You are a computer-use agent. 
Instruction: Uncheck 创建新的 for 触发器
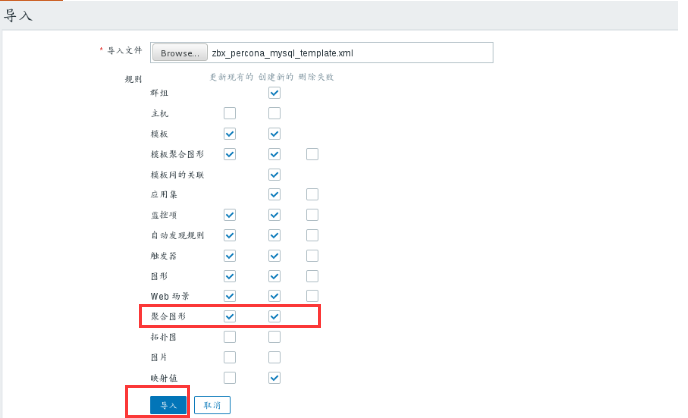(274, 256)
